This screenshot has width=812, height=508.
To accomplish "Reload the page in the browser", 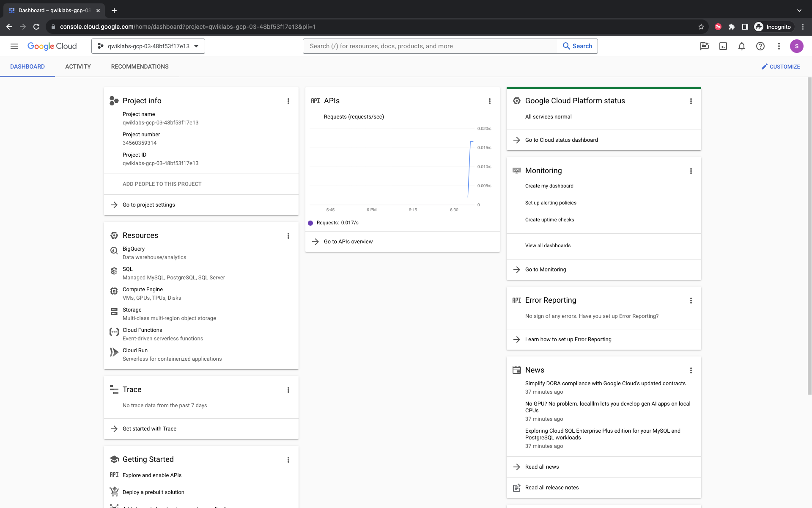I will point(36,27).
